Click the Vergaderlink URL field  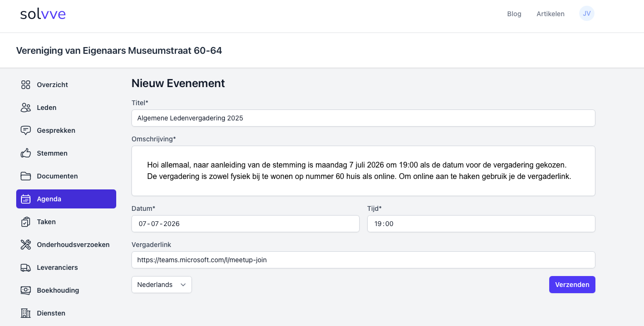[363, 260]
